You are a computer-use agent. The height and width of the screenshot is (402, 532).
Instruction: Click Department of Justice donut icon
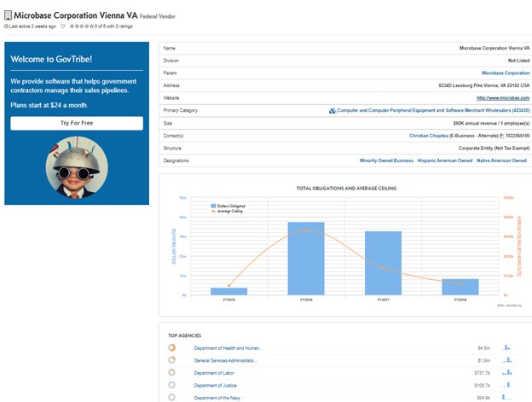[x=172, y=385]
